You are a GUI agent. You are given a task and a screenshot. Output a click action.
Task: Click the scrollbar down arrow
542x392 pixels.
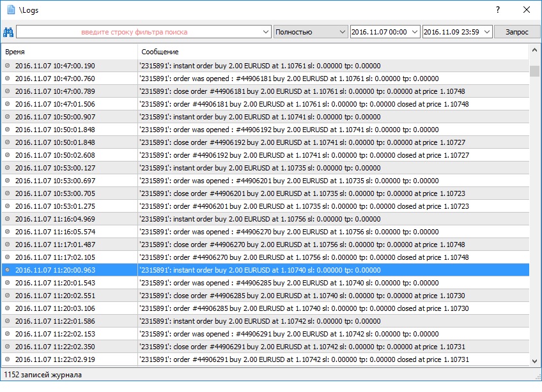pos(534,361)
